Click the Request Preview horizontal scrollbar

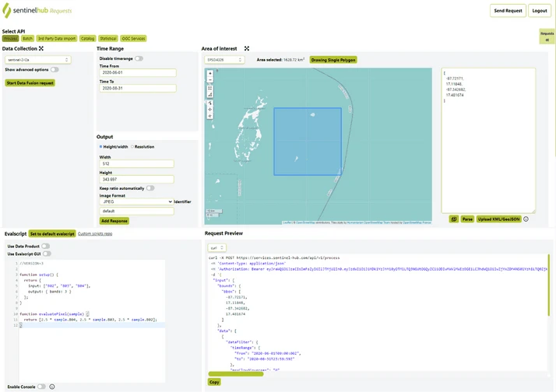pos(236,374)
